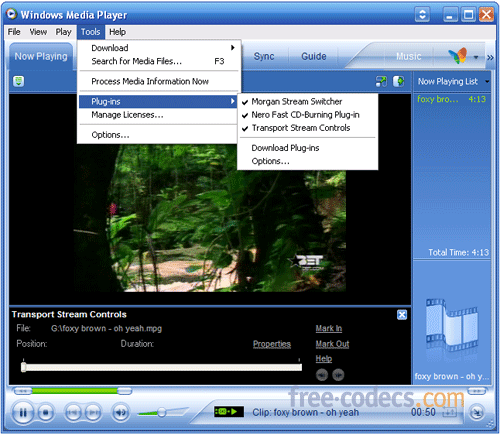The width and height of the screenshot is (500, 435).
Task: Mute audio using the speaker icon
Action: pos(120,413)
